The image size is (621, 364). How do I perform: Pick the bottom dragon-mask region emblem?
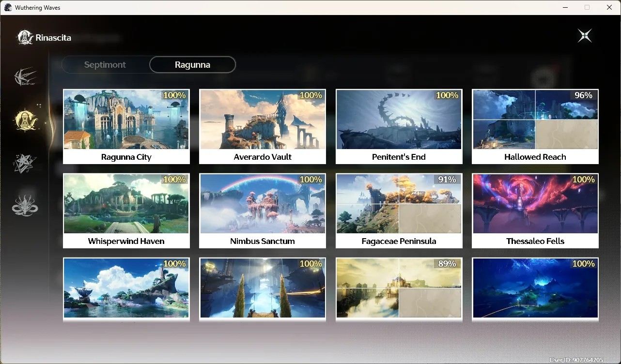(x=25, y=206)
